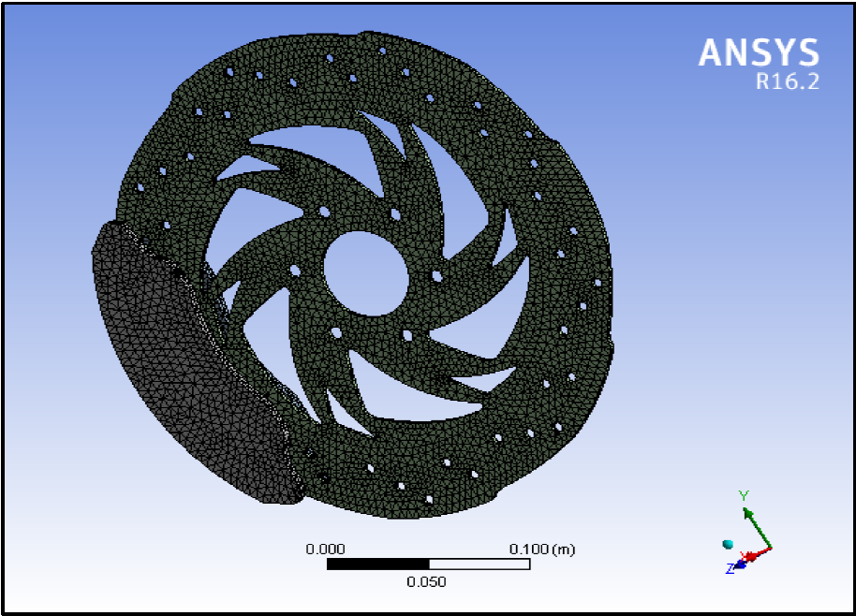The height and width of the screenshot is (616, 856).
Task: Click the white segment of the scale bar
Action: 479,565
